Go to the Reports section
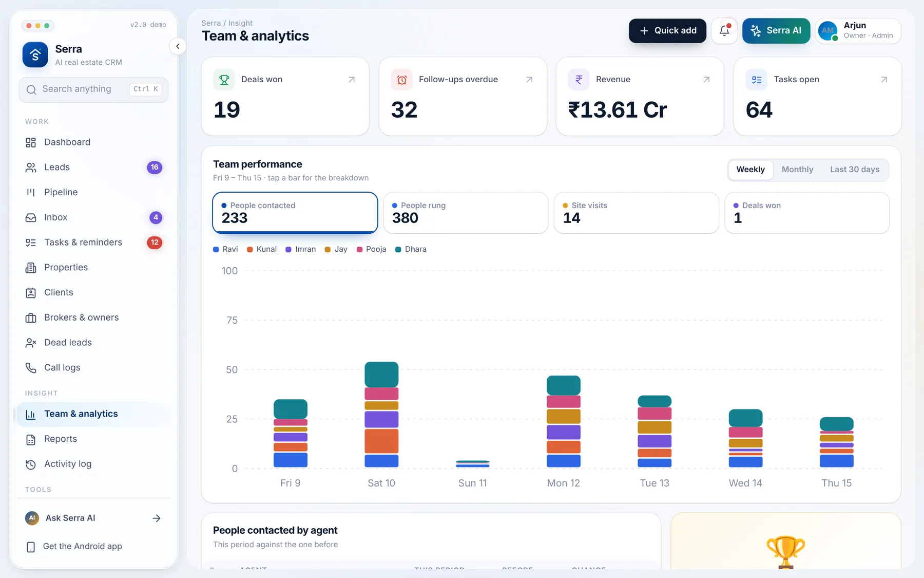The width and height of the screenshot is (924, 578). pos(93,439)
